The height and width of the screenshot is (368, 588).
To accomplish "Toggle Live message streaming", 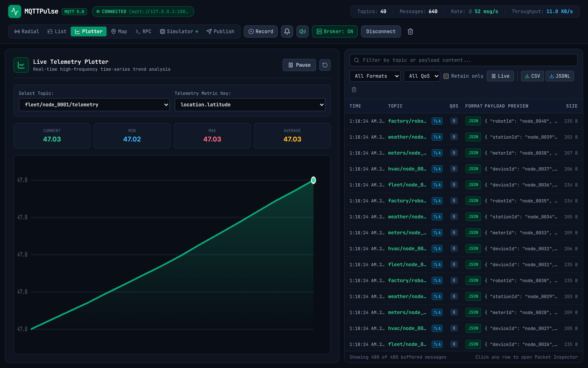I will 500,76.
